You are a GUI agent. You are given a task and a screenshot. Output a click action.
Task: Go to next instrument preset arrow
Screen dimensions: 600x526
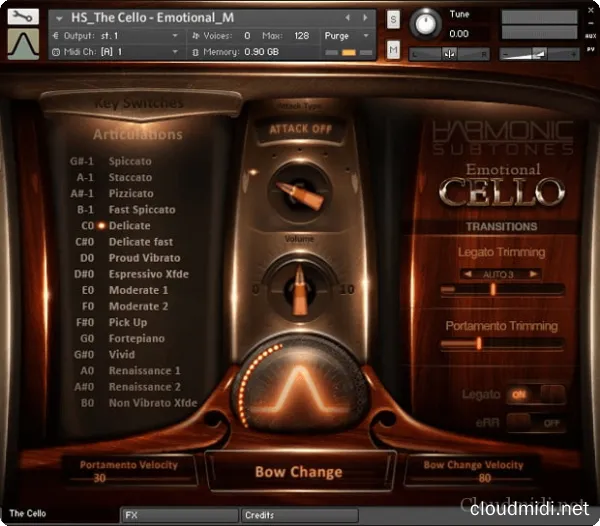[365, 18]
